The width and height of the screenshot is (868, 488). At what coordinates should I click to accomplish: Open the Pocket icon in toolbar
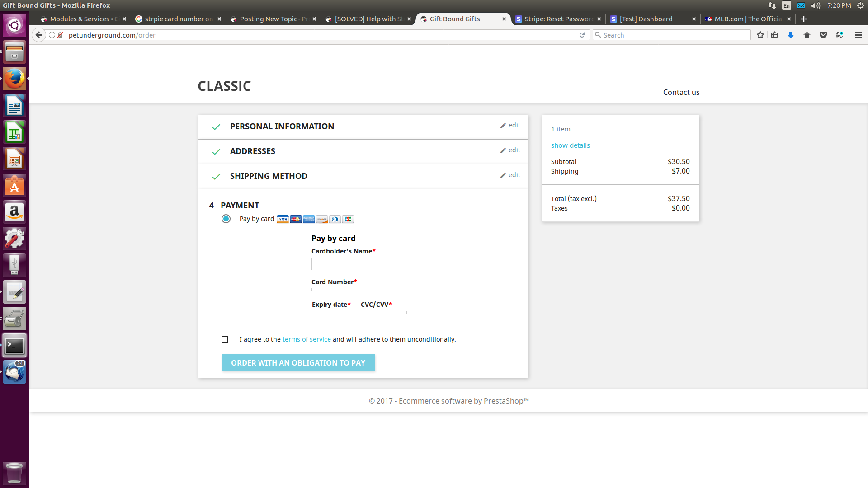[823, 35]
